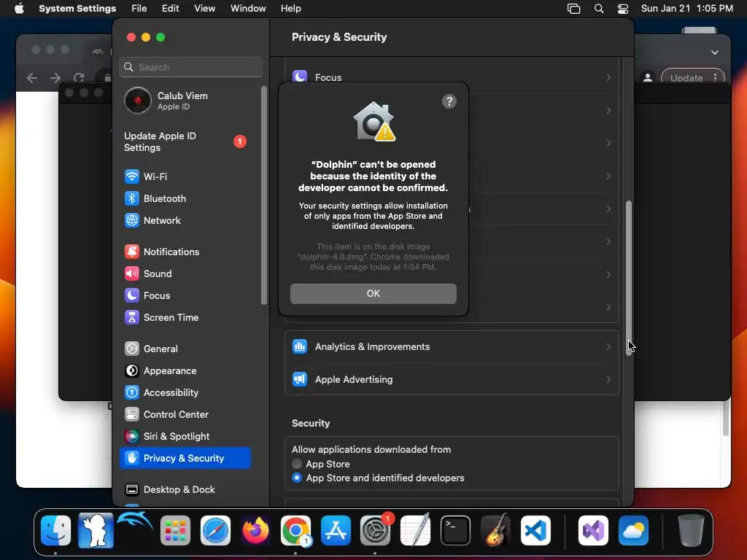Open GarageBand from the Dock

(495, 531)
